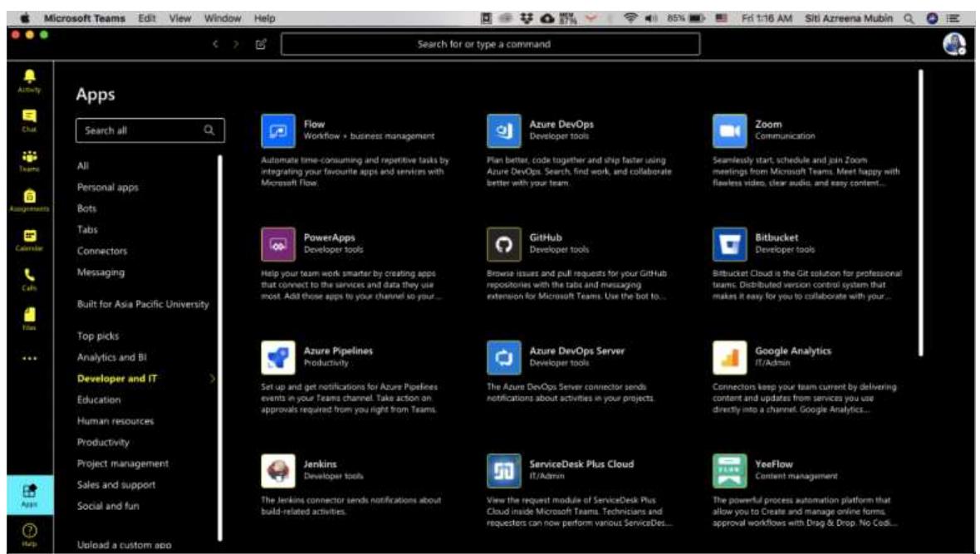Open the Calendar in the left rail
980x554 pixels.
pyautogui.click(x=29, y=239)
